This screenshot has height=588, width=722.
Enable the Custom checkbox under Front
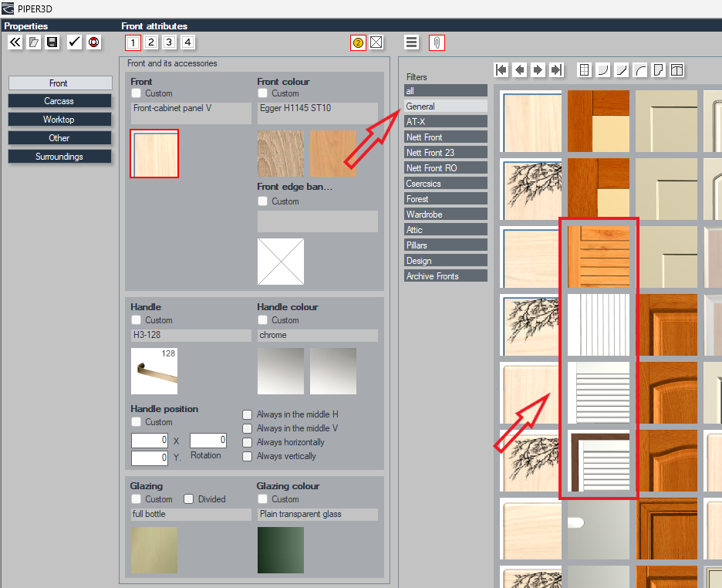coord(137,93)
